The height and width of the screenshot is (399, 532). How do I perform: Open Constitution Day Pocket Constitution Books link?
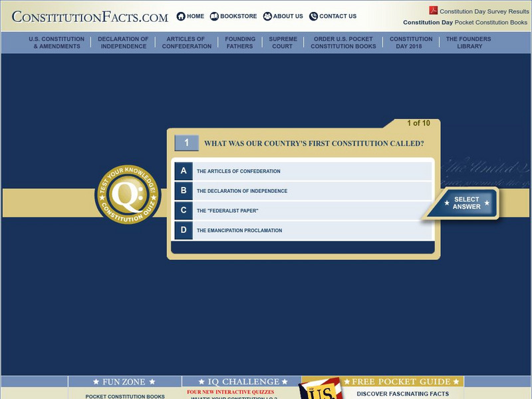point(465,23)
